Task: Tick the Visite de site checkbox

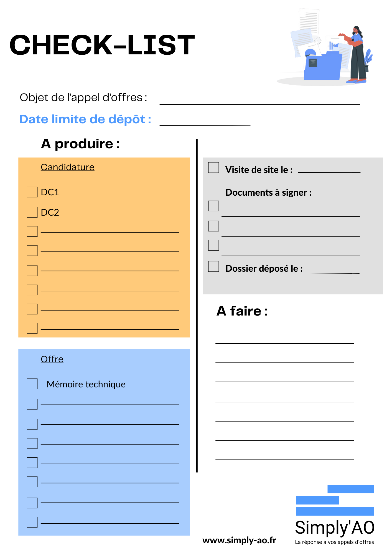Action: [x=213, y=168]
